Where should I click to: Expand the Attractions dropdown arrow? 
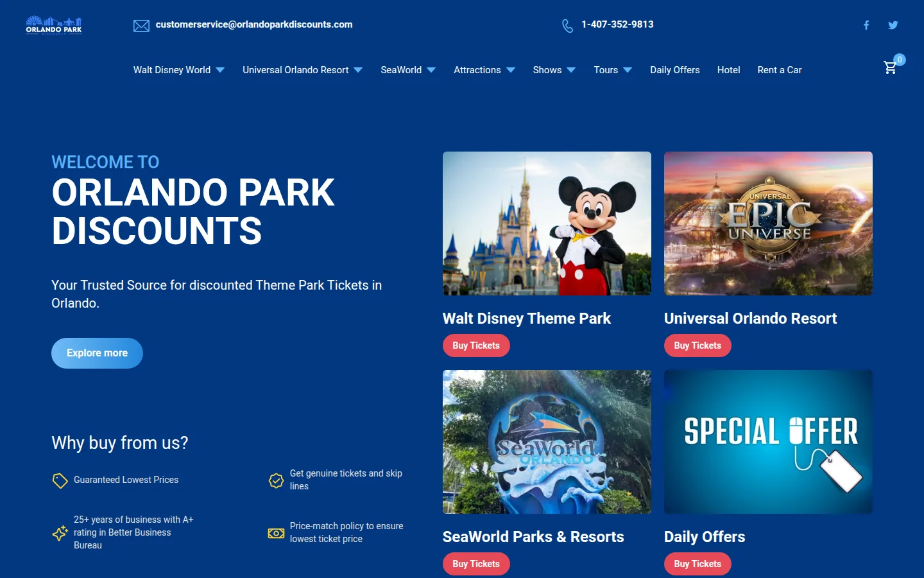[511, 70]
